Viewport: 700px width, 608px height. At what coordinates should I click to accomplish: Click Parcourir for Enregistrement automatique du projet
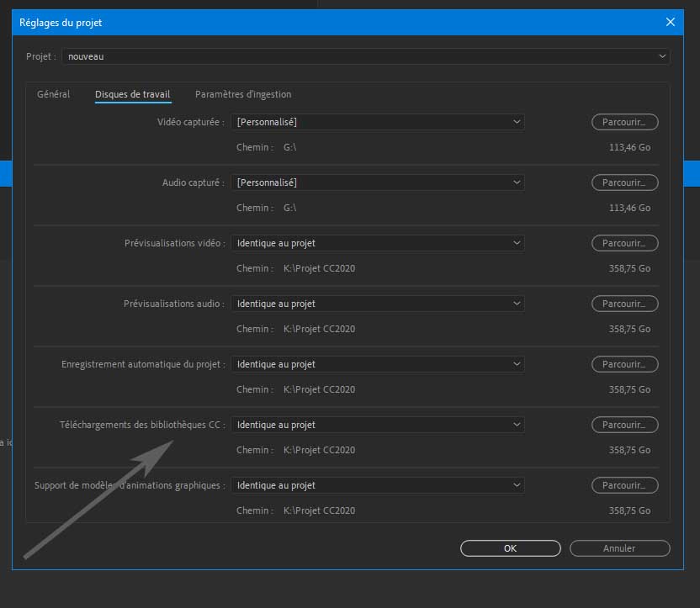624,364
